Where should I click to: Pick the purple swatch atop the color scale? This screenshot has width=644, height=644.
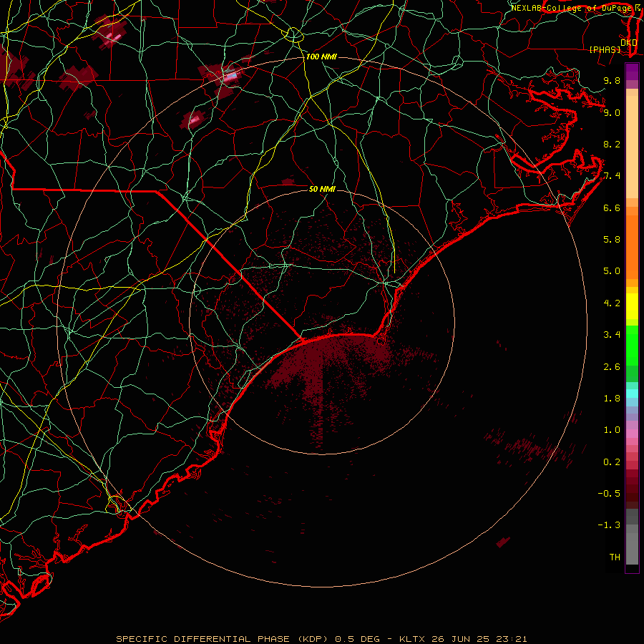632,72
